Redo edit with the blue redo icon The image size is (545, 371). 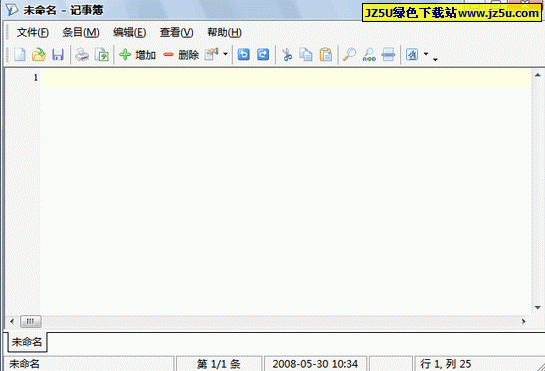tap(263, 55)
